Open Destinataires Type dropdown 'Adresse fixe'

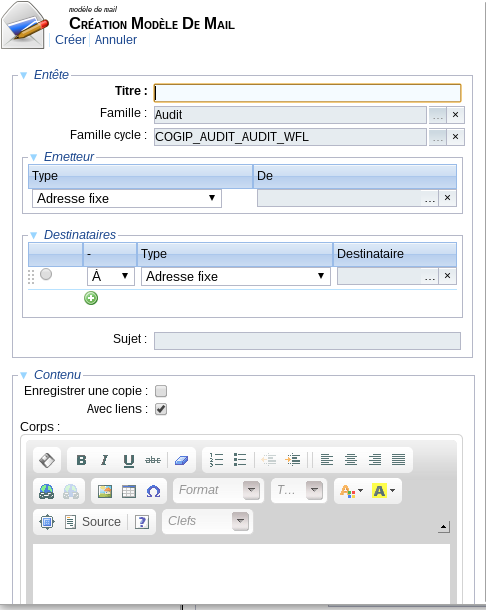[x=236, y=276]
